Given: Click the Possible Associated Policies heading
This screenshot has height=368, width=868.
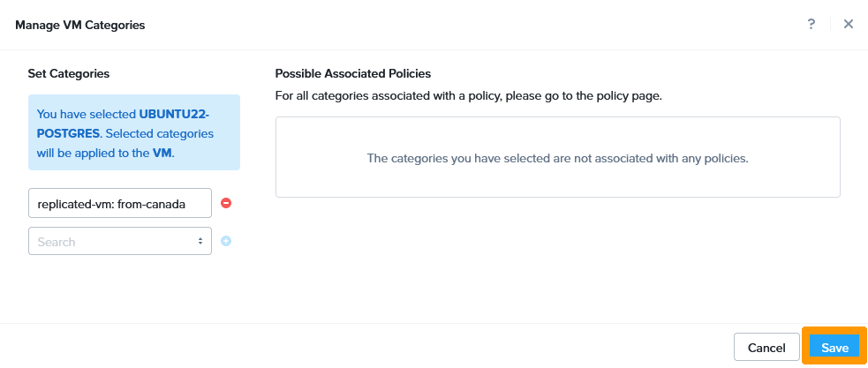Looking at the screenshot, I should click(x=352, y=73).
